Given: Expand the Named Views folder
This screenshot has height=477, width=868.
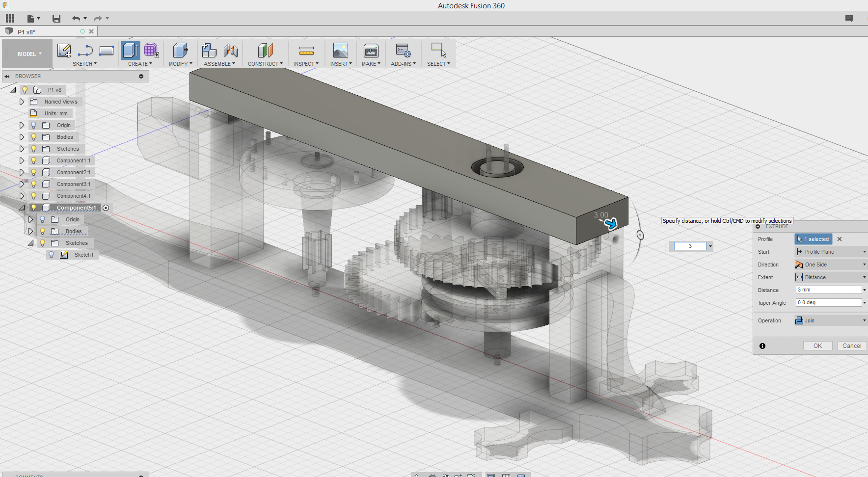Looking at the screenshot, I should point(22,102).
